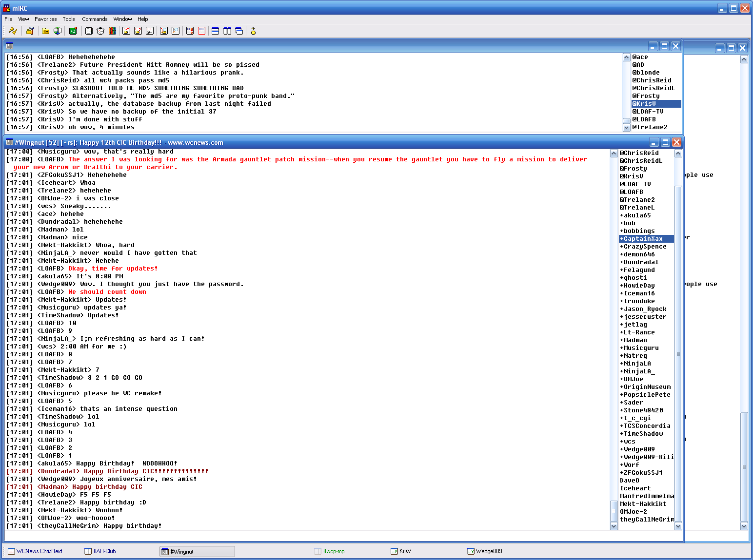Click #Wingnut chat scrollbar down arrow
Screen dimensions: 753x560
[614, 526]
